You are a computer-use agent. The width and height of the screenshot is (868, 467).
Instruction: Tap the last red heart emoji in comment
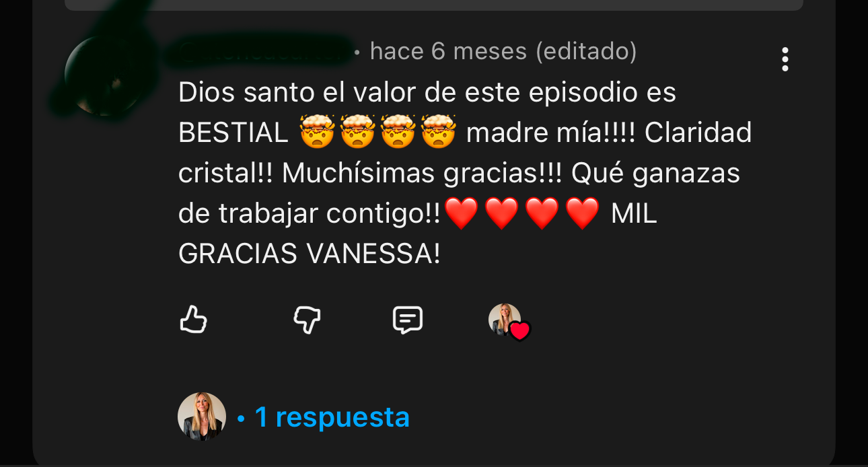pos(582,214)
